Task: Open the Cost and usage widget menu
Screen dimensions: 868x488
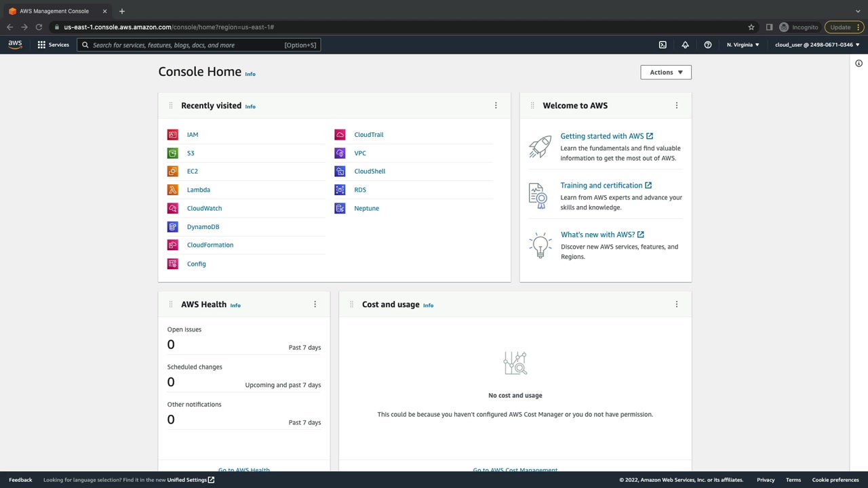Action: (x=676, y=304)
